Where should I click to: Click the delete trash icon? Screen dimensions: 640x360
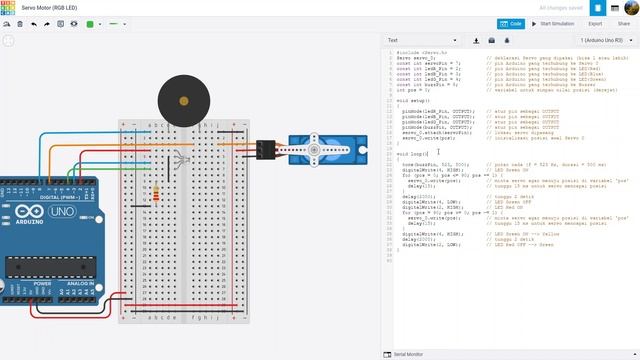coord(20,24)
